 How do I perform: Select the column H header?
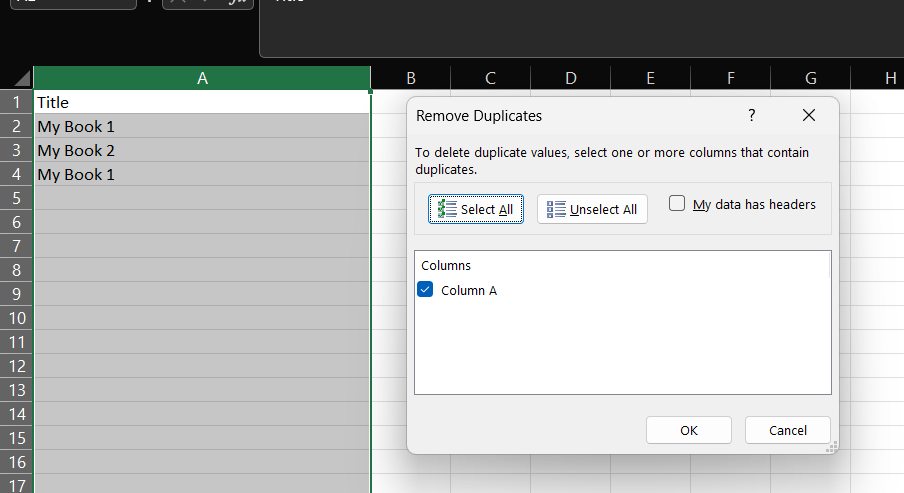889,78
